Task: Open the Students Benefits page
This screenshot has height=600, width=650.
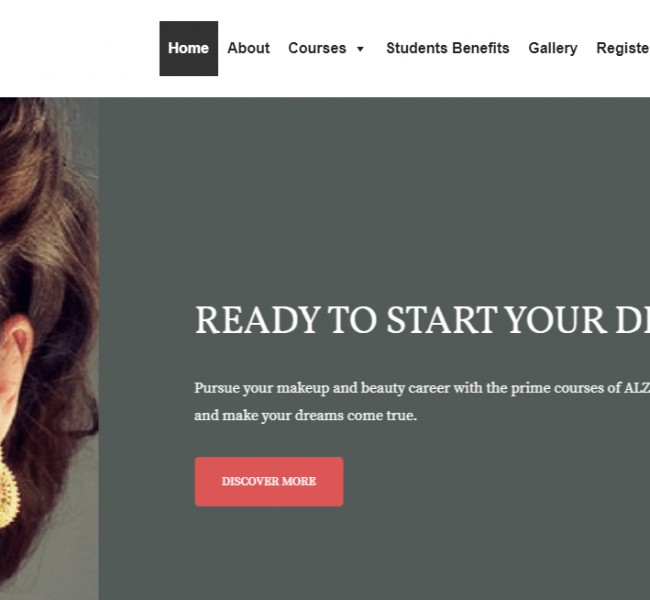Action: pyautogui.click(x=448, y=48)
